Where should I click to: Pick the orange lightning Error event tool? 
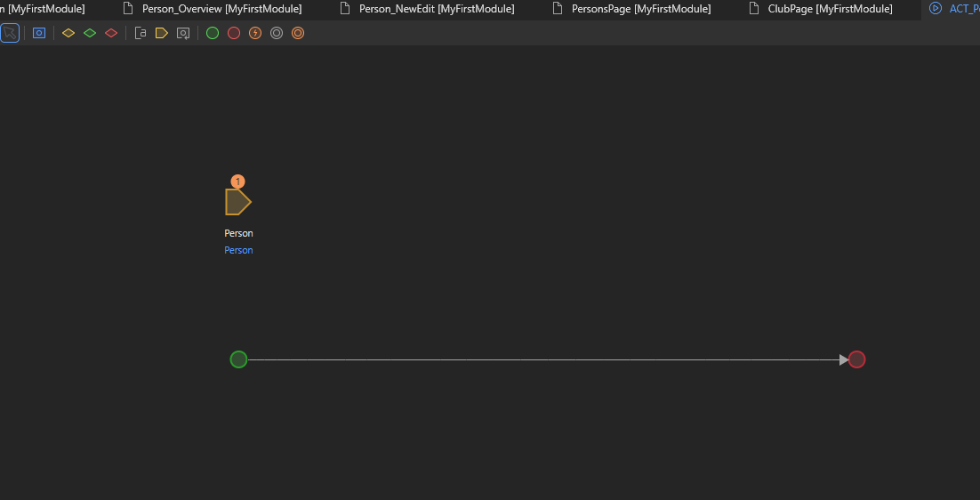pos(255,33)
